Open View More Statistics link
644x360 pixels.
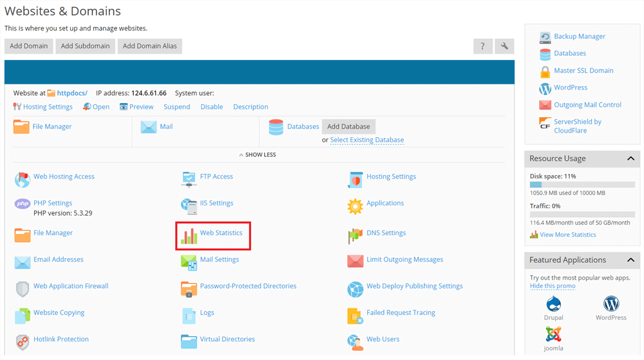[568, 235]
